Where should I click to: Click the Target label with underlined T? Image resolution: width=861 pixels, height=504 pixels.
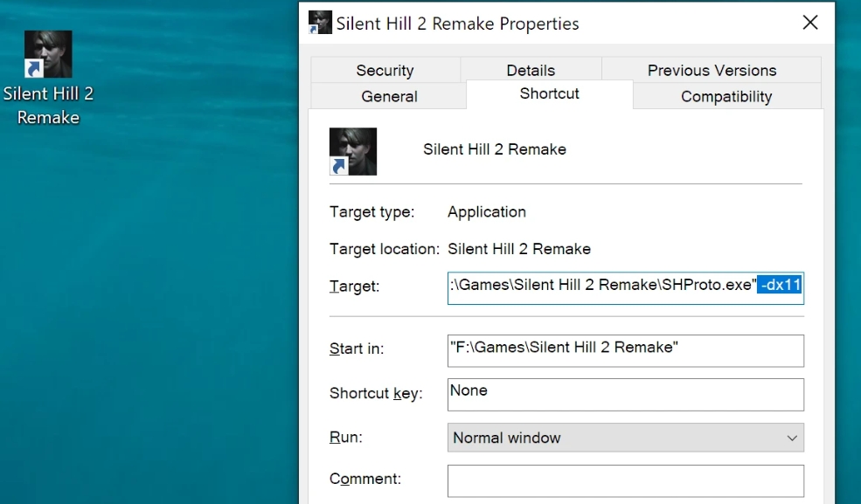point(354,287)
